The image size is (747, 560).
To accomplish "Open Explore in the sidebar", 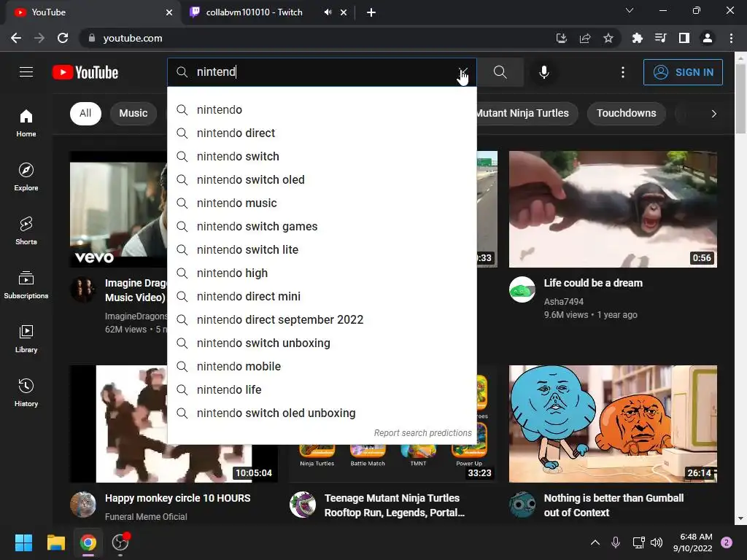I will [x=26, y=176].
